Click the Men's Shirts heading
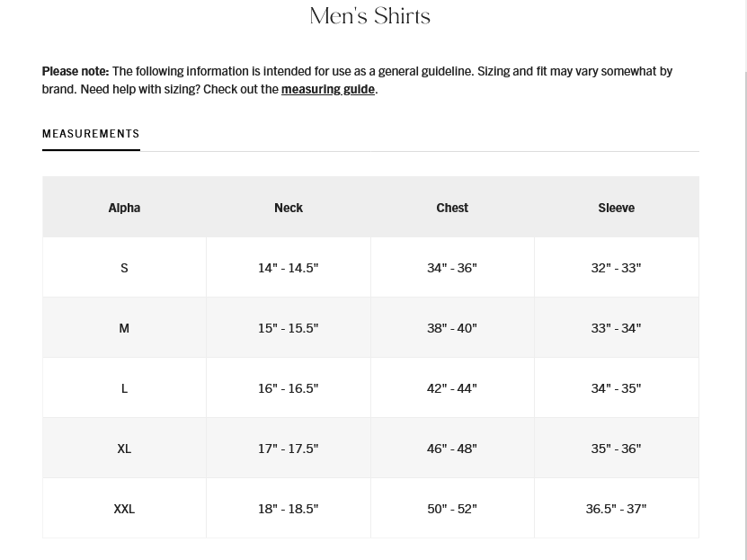Screen dimensions: 747x560 369,16
